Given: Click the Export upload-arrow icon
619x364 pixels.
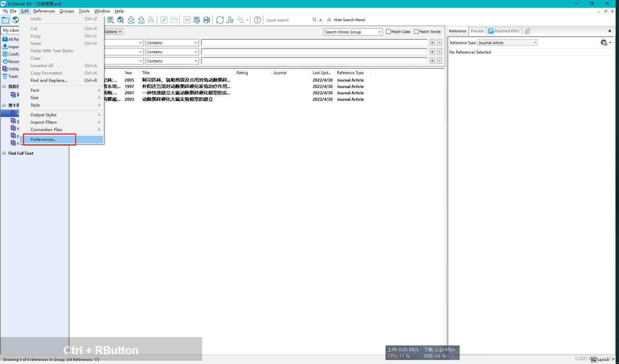Looking at the screenshot, I should 141,20.
